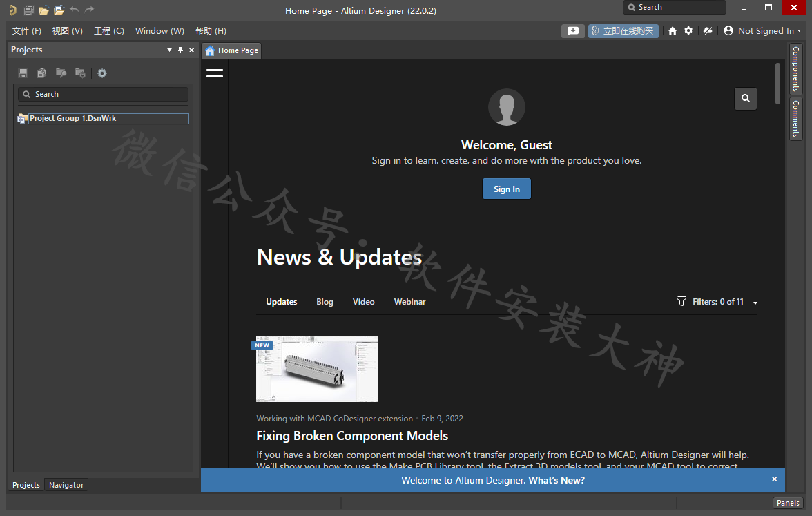Click the feedback speech bubble icon
Screen dimensions: 812x516
point(573,31)
